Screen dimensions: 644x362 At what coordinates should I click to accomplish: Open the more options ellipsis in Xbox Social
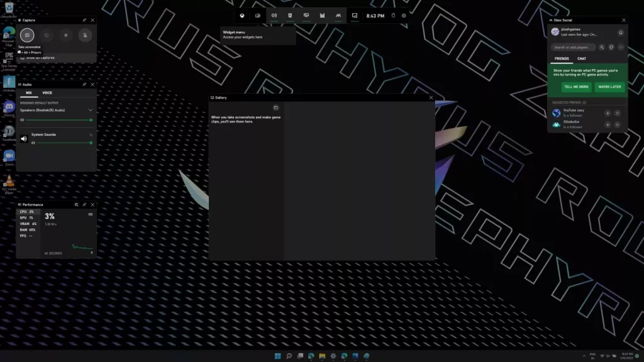621,47
